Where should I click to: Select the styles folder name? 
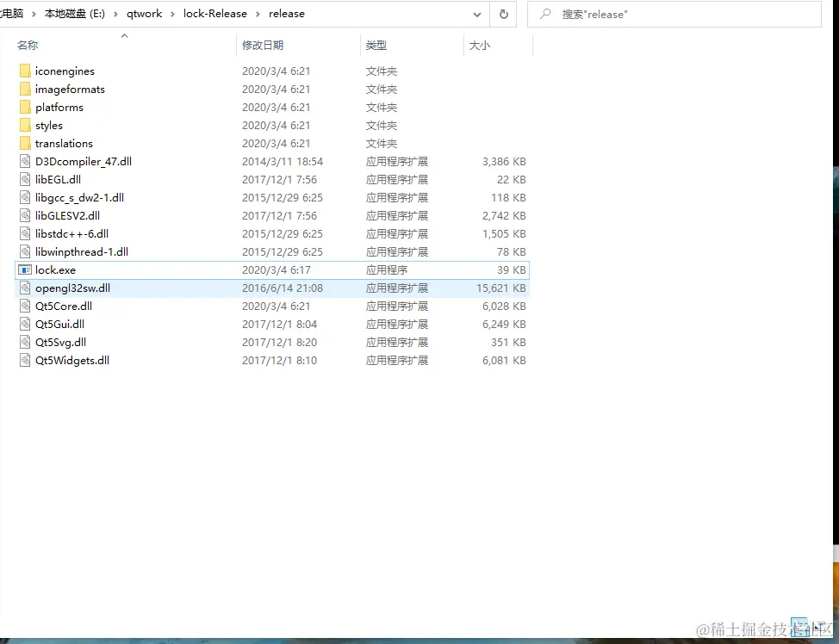click(x=49, y=125)
